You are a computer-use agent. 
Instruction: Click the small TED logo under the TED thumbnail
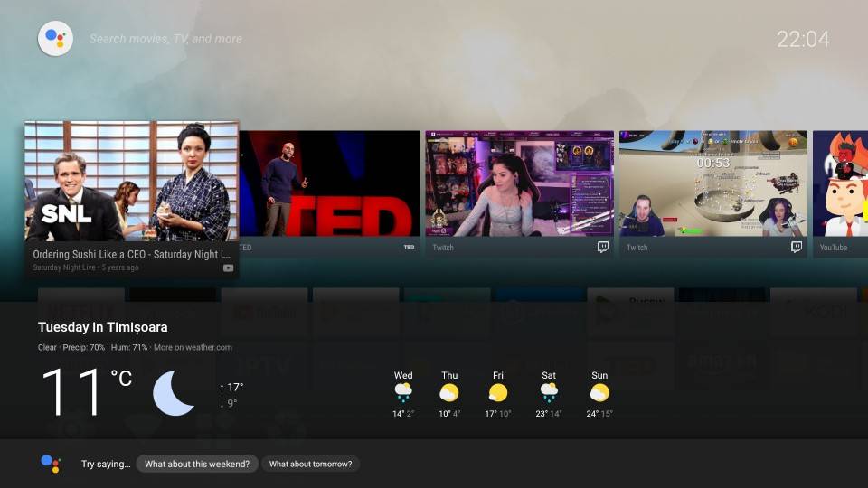point(409,247)
